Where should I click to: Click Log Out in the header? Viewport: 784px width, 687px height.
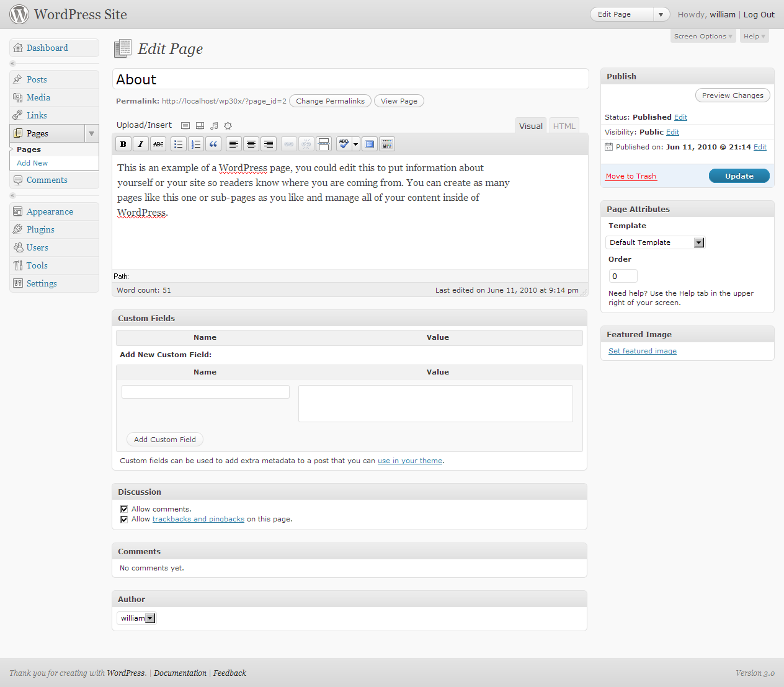point(759,14)
